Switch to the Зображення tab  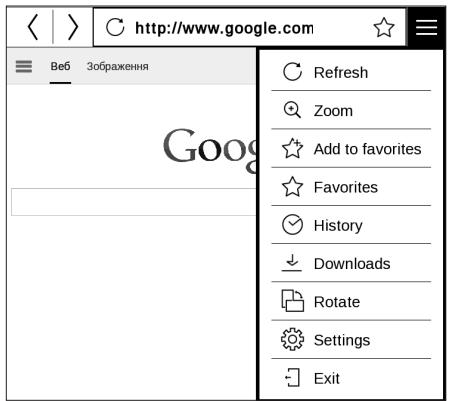pos(117,66)
